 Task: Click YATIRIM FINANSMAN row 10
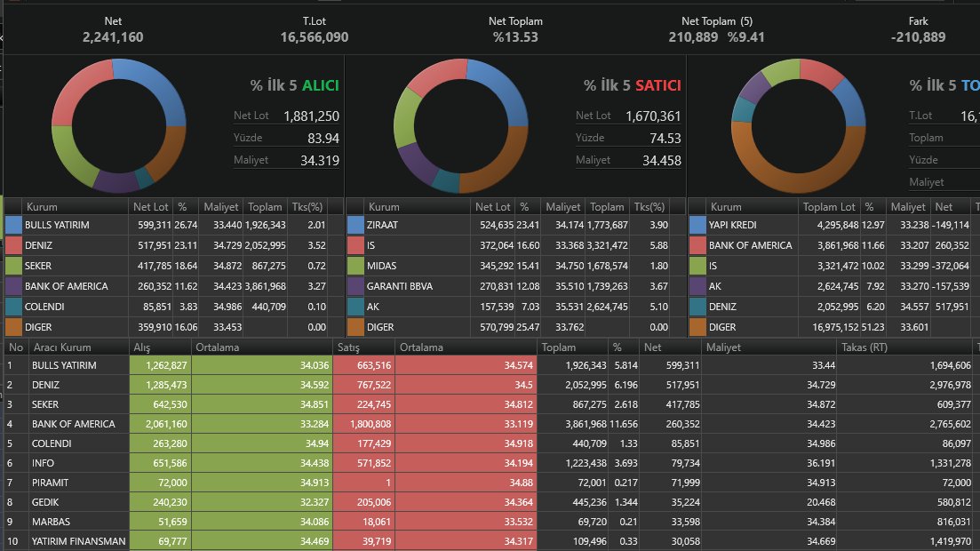492,541
